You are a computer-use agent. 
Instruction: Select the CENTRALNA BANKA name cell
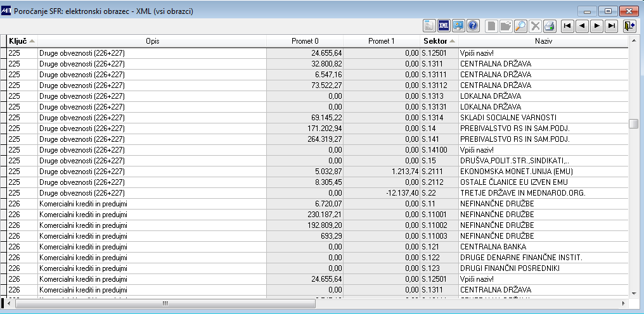[543, 247]
